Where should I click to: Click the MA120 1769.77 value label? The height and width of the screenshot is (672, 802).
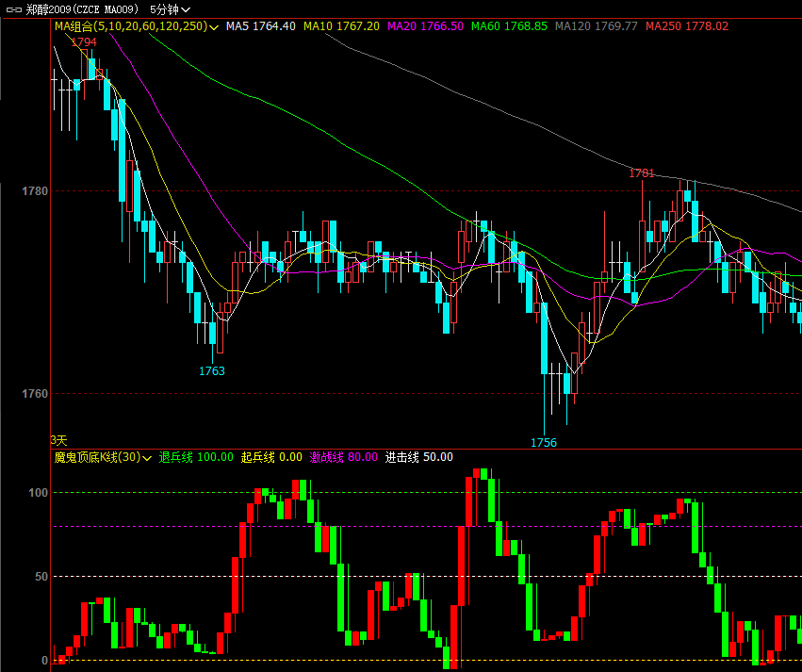597,26
